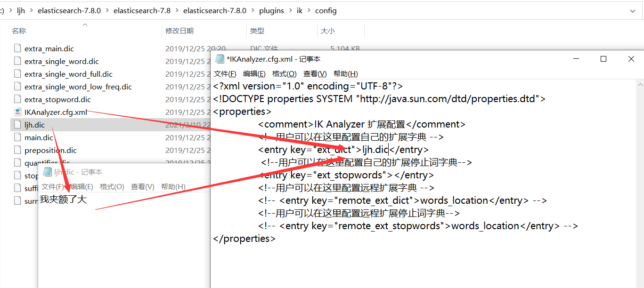Select the IKAnalyzer.cfg.xml file icon
Viewport: 644px width, 288px height.
click(17, 112)
